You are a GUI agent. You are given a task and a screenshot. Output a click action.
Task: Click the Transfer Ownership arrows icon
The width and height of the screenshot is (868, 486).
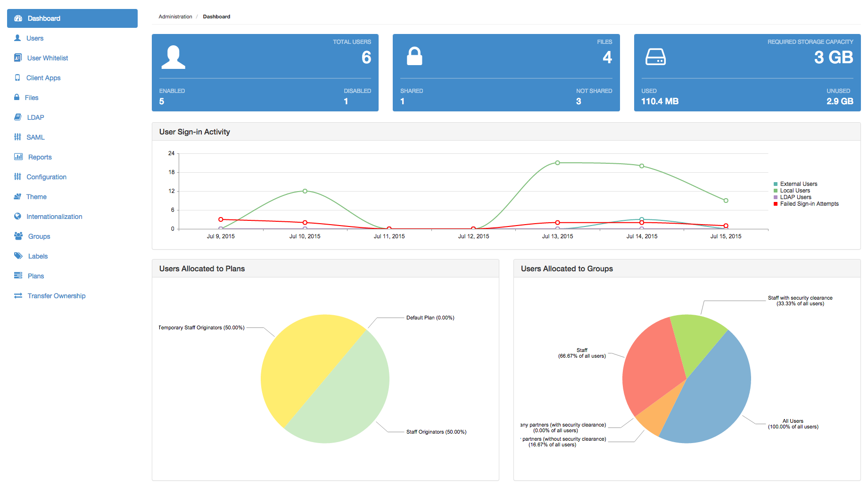pos(18,295)
